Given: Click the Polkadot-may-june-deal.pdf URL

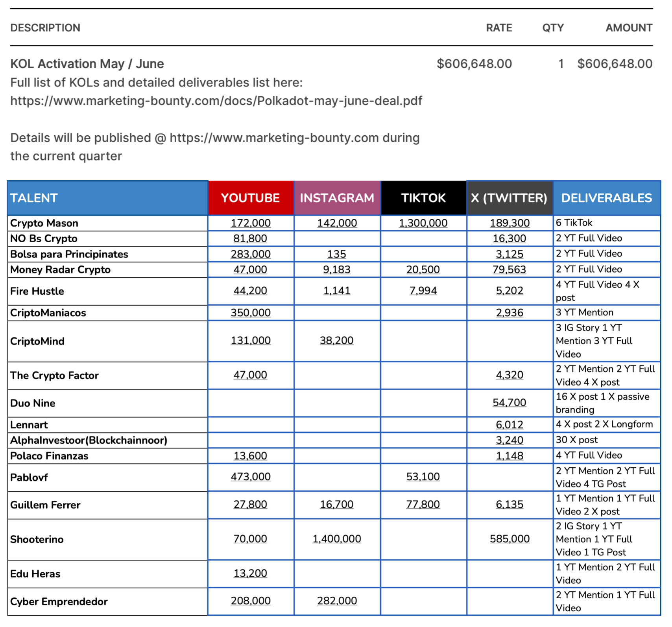Looking at the screenshot, I should tap(216, 101).
